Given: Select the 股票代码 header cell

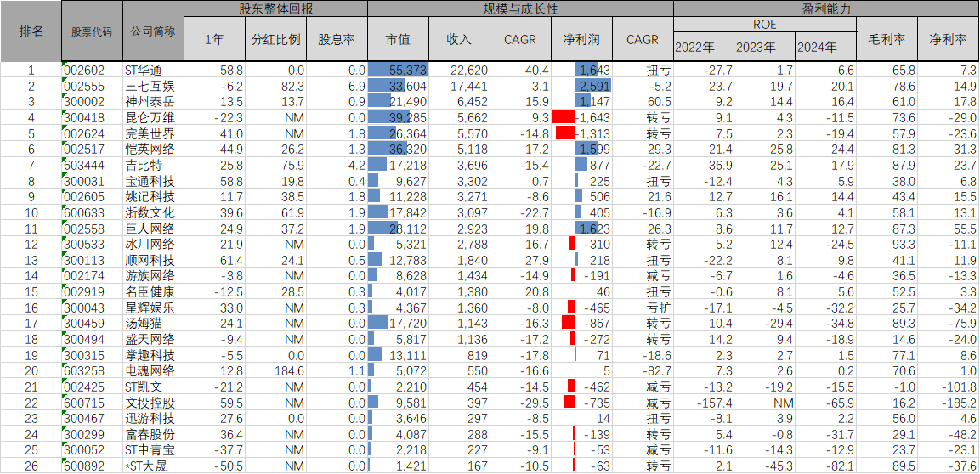Looking at the screenshot, I should click(x=92, y=31).
